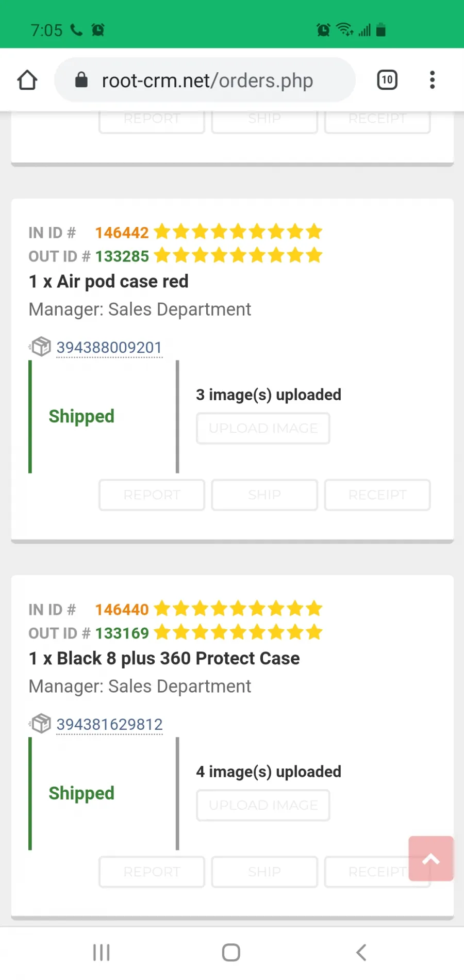Open the Android recent apps button
The width and height of the screenshot is (464, 980).
(102, 953)
